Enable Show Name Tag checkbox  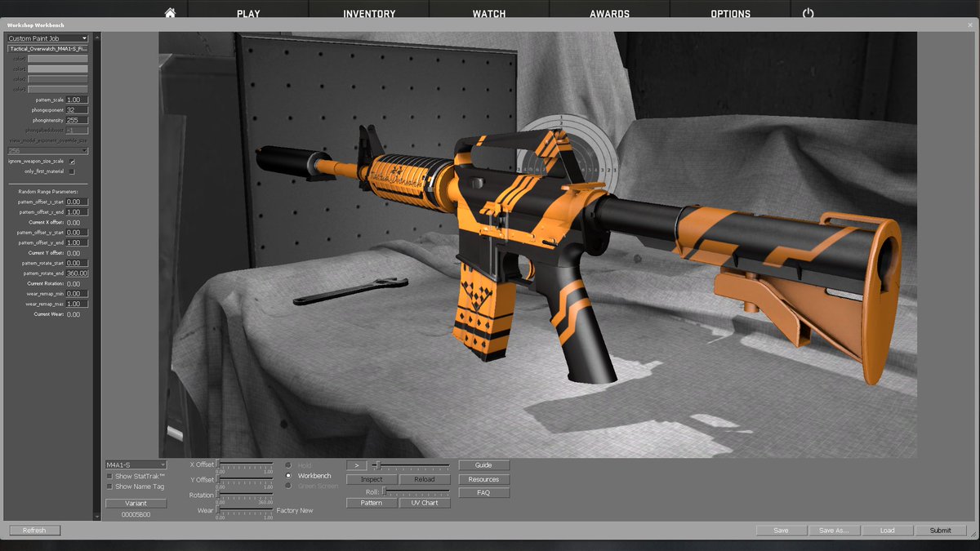point(109,487)
